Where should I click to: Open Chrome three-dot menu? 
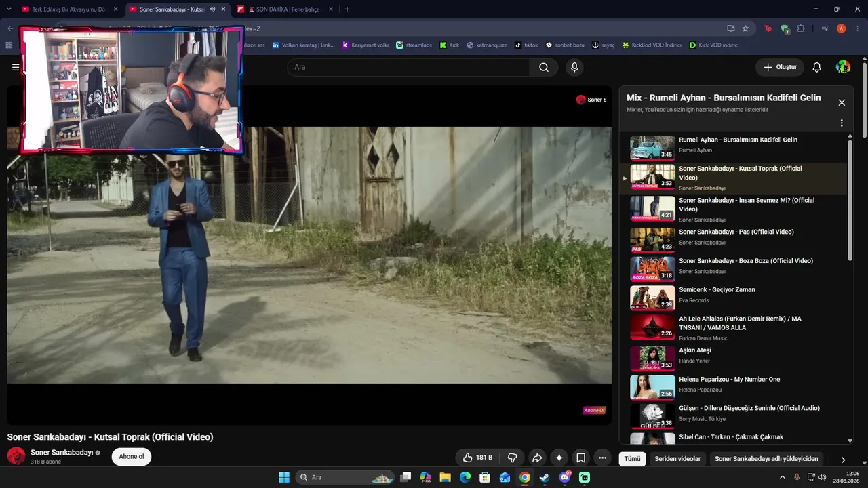tap(856, 28)
